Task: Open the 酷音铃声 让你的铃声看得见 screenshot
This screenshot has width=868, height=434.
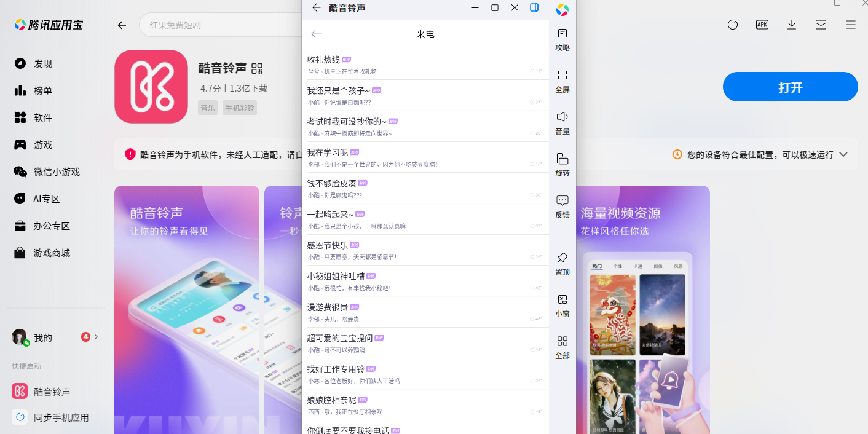Action: (x=187, y=310)
